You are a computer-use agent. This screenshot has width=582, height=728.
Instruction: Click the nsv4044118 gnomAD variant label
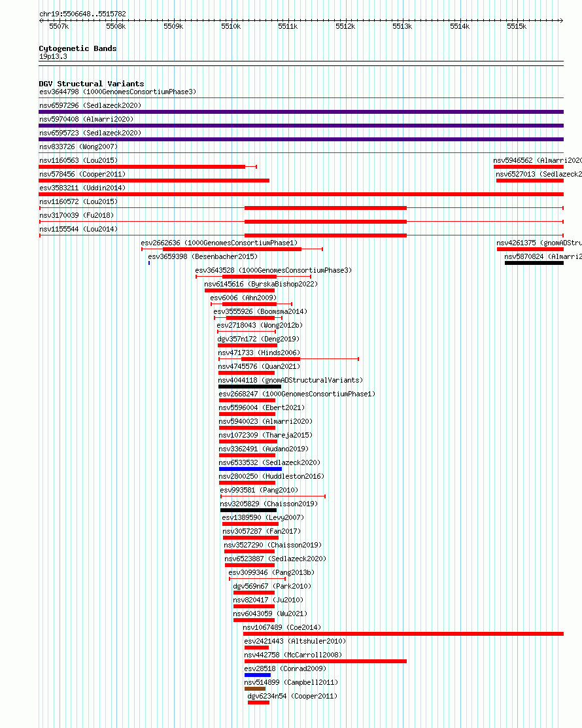pyautogui.click(x=290, y=380)
